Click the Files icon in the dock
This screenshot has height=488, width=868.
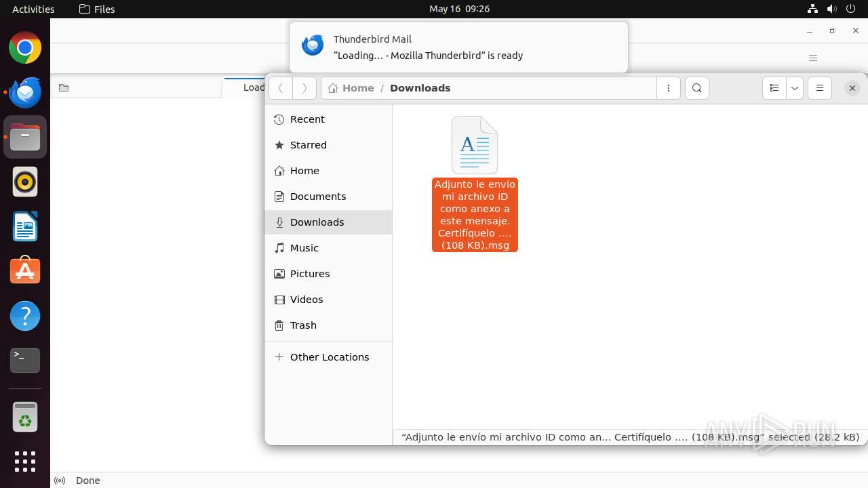25,138
